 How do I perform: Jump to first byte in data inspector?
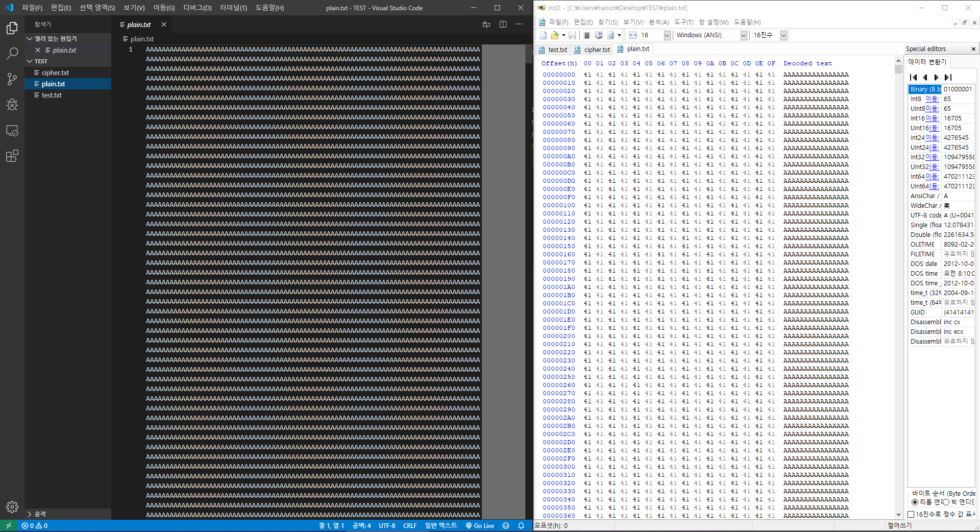click(914, 78)
